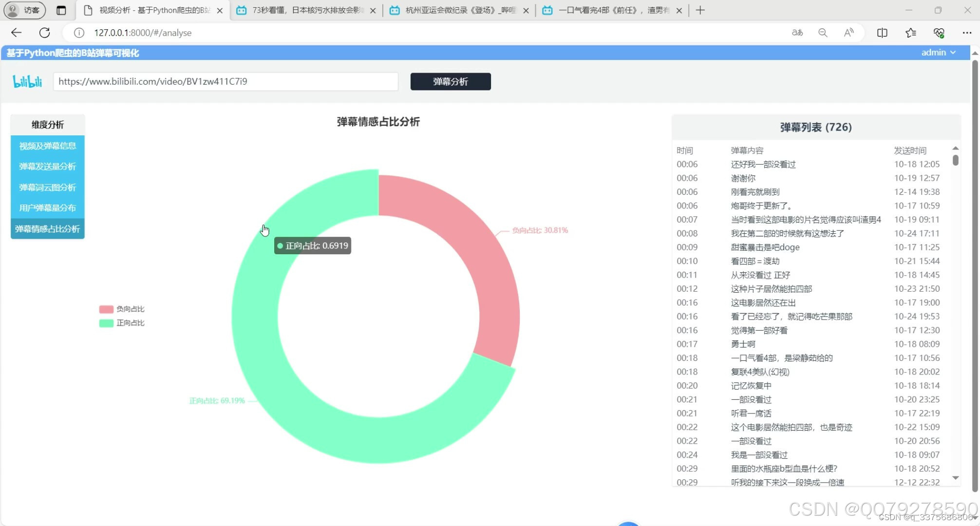Navigate back using the browser back arrow
This screenshot has width=980, height=526.
(x=16, y=33)
